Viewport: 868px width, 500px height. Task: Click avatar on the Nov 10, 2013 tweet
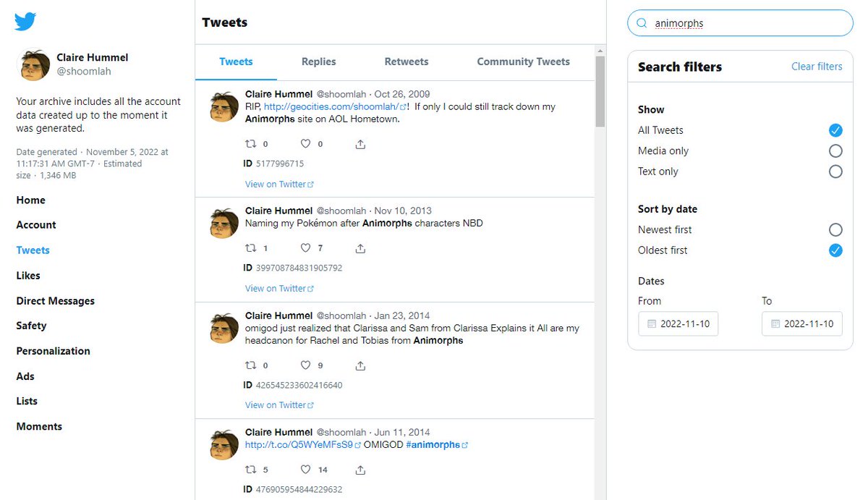(x=224, y=224)
